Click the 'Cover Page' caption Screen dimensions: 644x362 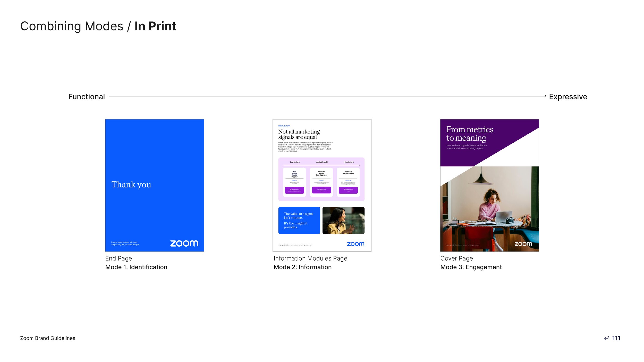click(x=456, y=258)
